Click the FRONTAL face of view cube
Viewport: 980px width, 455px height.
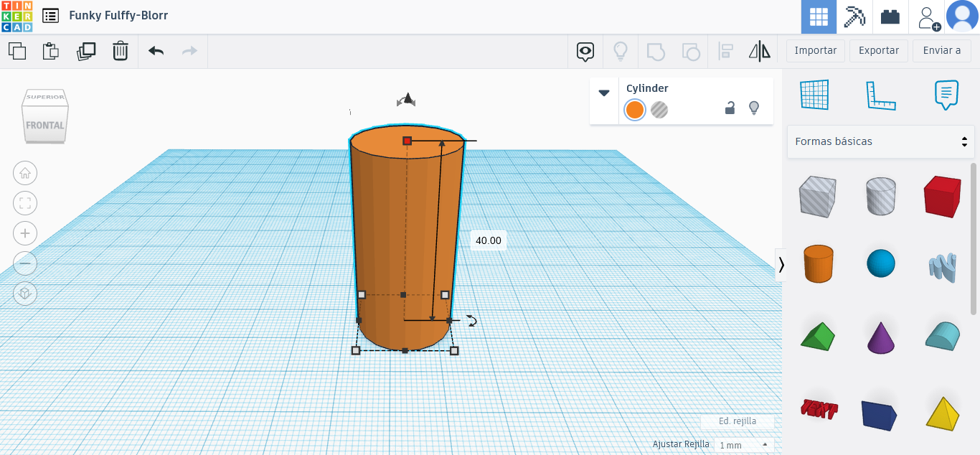(x=45, y=126)
